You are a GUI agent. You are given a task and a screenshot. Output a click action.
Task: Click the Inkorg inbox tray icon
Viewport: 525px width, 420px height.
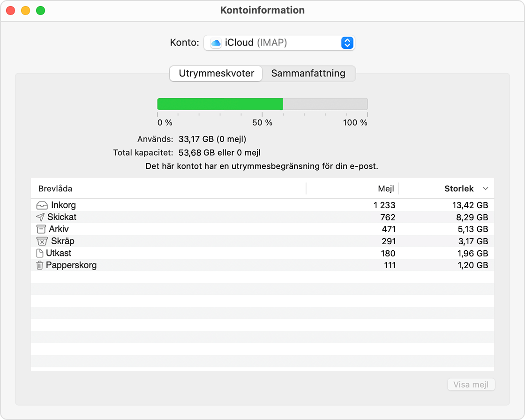(x=42, y=205)
